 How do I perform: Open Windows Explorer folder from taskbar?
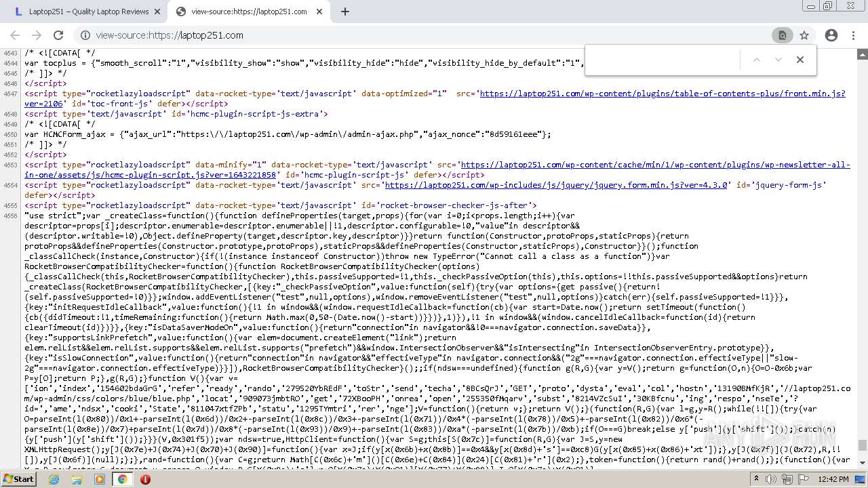[77, 479]
